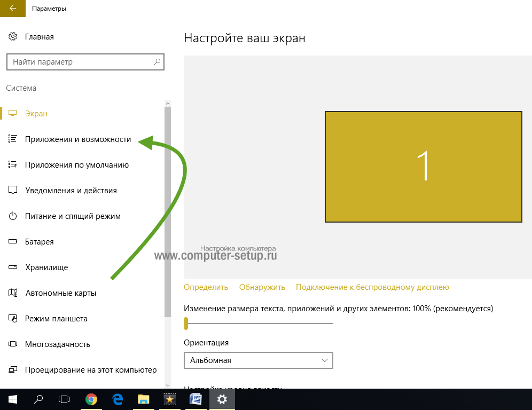Open Microsoft Edge from taskbar

point(118,399)
